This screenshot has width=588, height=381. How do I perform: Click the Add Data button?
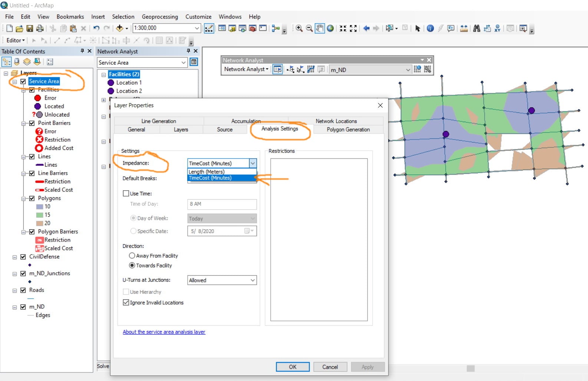[x=119, y=28]
